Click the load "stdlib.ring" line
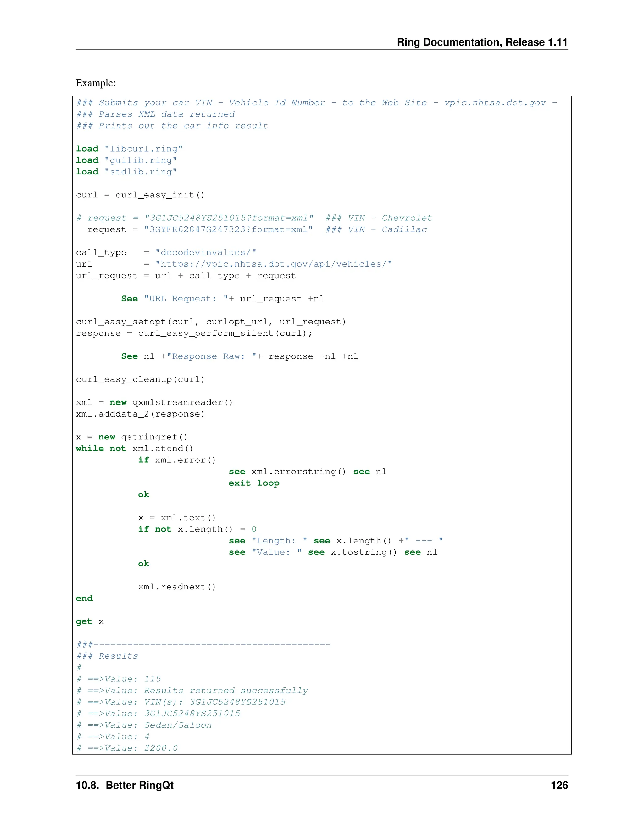 [x=126, y=172]
